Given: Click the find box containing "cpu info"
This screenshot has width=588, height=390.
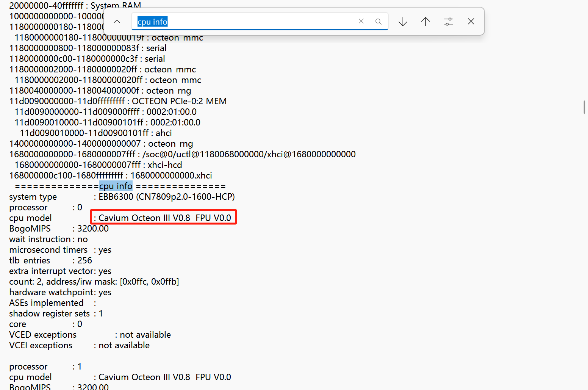Looking at the screenshot, I should 260,22.
